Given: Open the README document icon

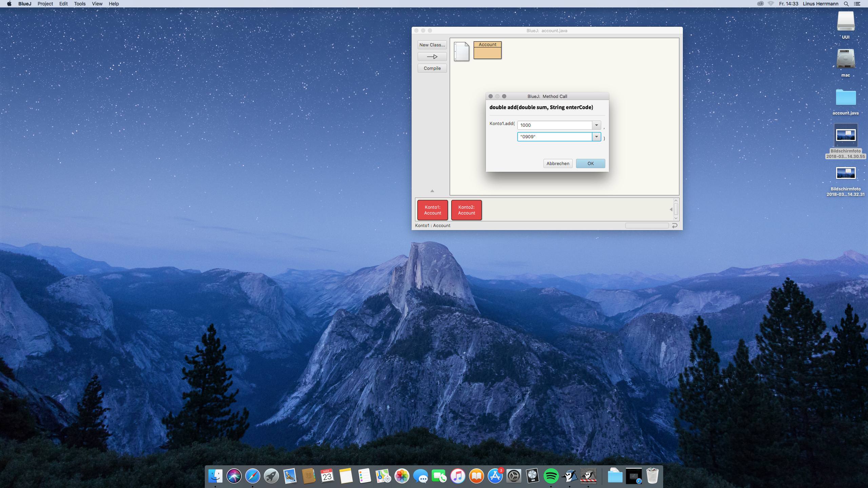Looking at the screenshot, I should [461, 52].
